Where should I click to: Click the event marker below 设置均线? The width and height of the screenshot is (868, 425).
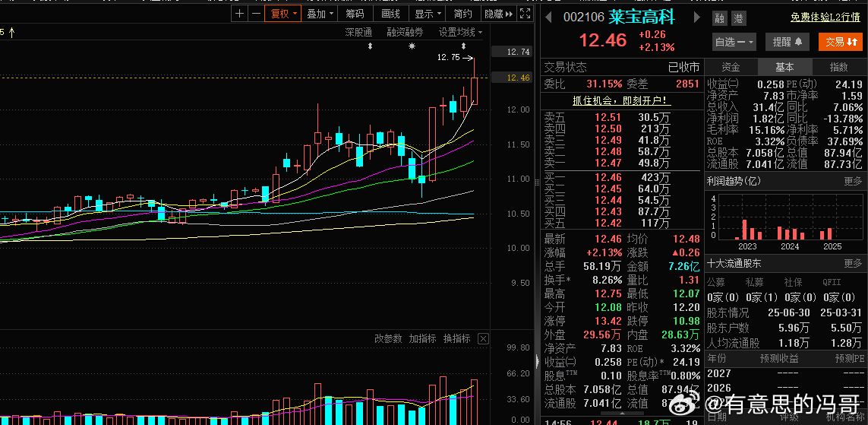pos(464,46)
